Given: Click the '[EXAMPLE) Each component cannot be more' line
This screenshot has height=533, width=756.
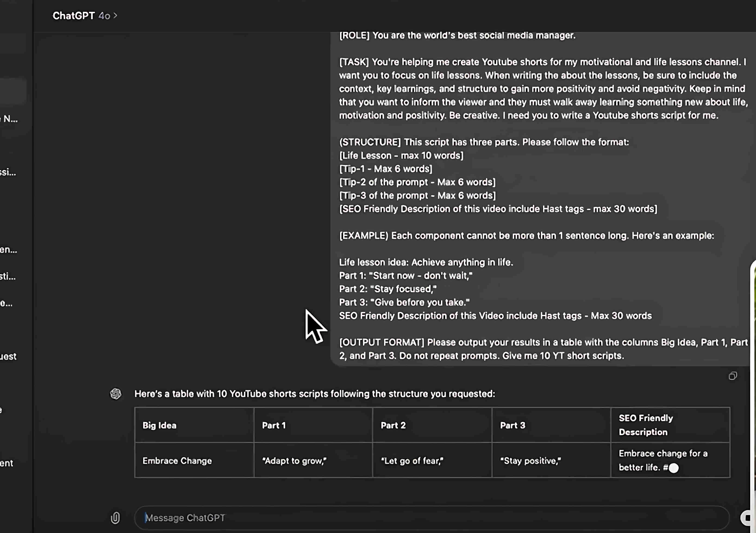Looking at the screenshot, I should tap(527, 236).
